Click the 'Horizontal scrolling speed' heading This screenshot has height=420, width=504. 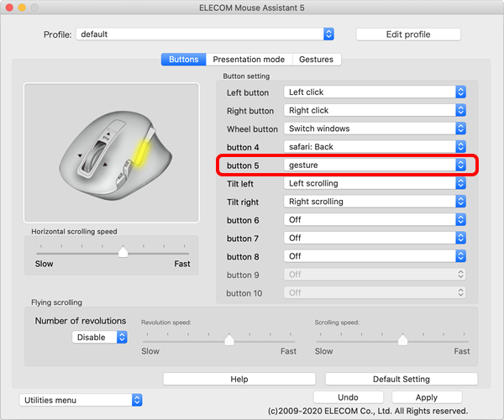pos(74,231)
